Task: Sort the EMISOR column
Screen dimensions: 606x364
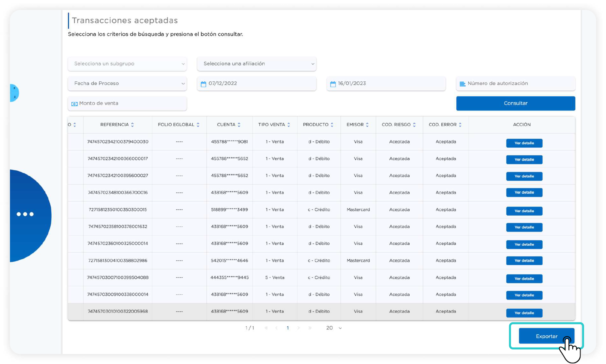Action: pos(367,125)
